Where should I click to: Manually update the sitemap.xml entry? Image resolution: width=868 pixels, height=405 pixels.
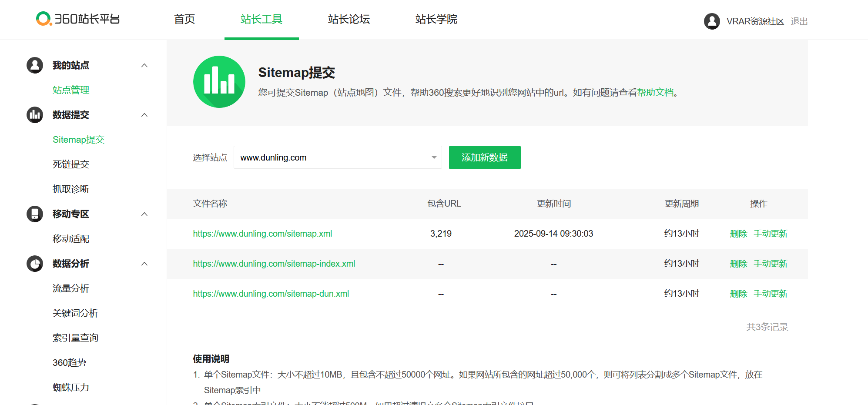(771, 234)
